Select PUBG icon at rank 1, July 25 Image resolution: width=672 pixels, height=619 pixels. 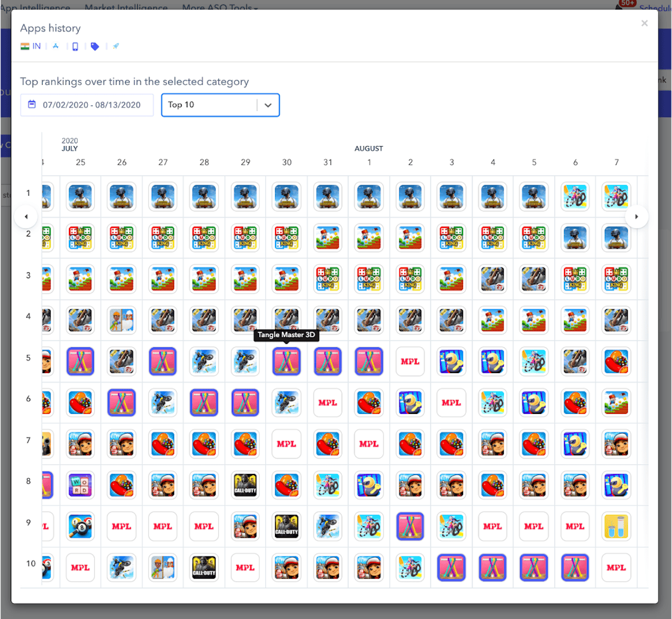[80, 197]
